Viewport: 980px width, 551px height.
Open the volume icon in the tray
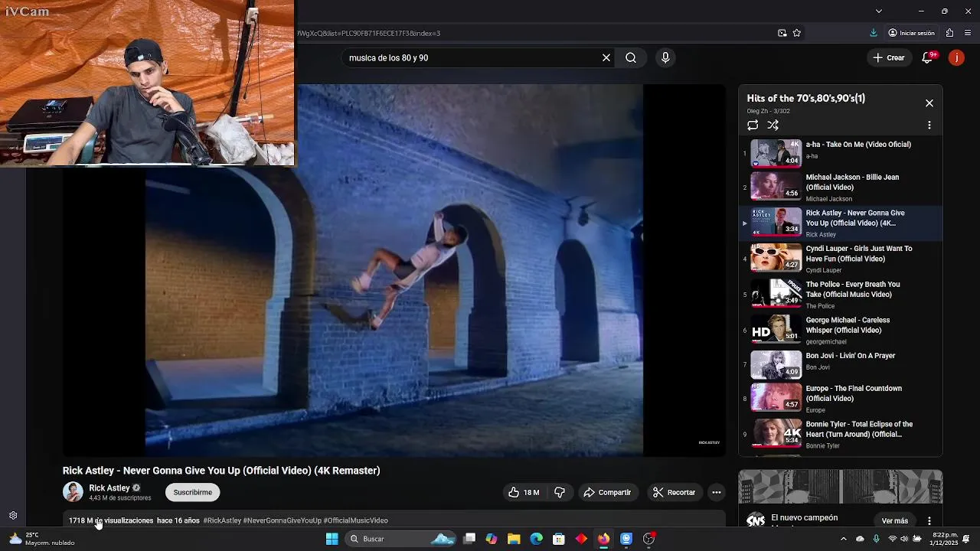903,539
